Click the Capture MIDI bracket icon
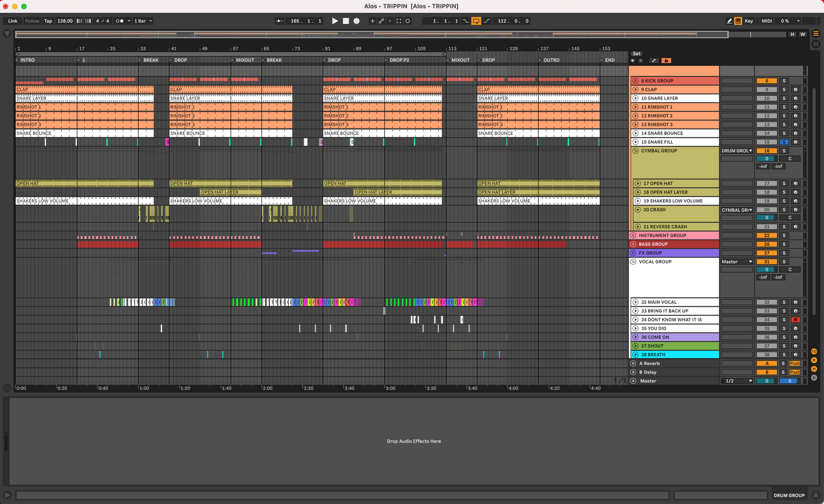Viewport: 824px width, 504px height. click(399, 21)
